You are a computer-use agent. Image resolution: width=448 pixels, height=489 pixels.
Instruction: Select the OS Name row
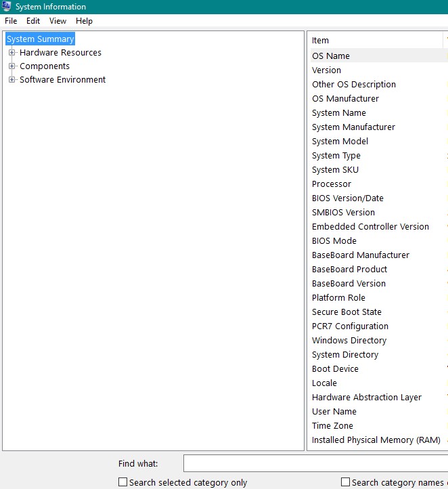tap(379, 56)
